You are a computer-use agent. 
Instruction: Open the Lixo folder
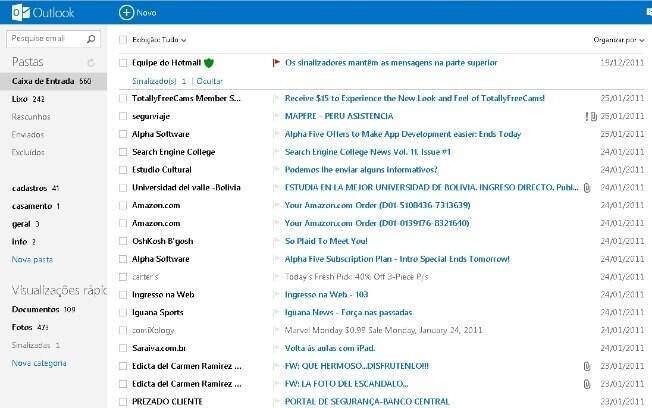click(x=28, y=99)
